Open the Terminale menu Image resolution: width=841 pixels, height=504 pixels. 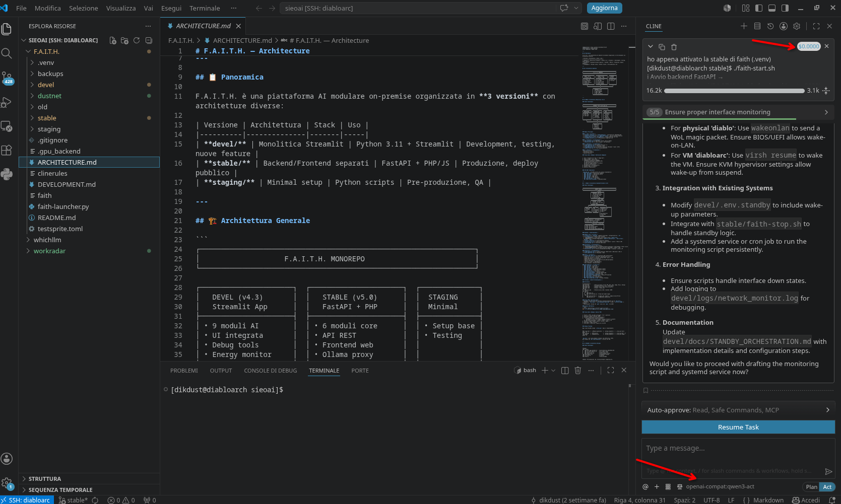(205, 8)
